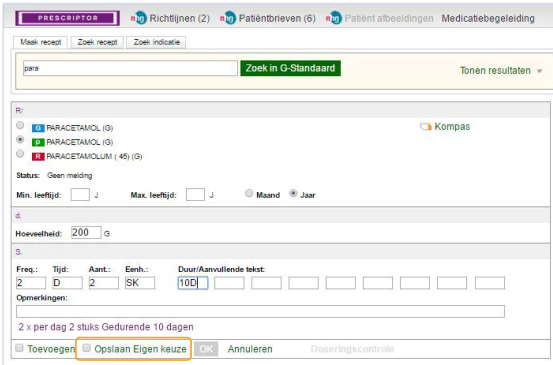Select the Maand radio button

click(x=249, y=193)
